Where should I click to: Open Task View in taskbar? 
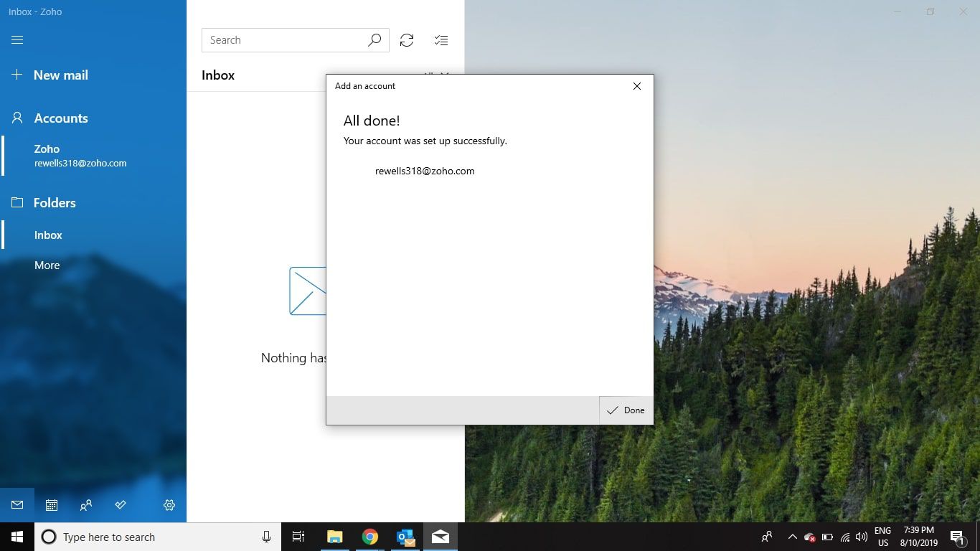298,537
